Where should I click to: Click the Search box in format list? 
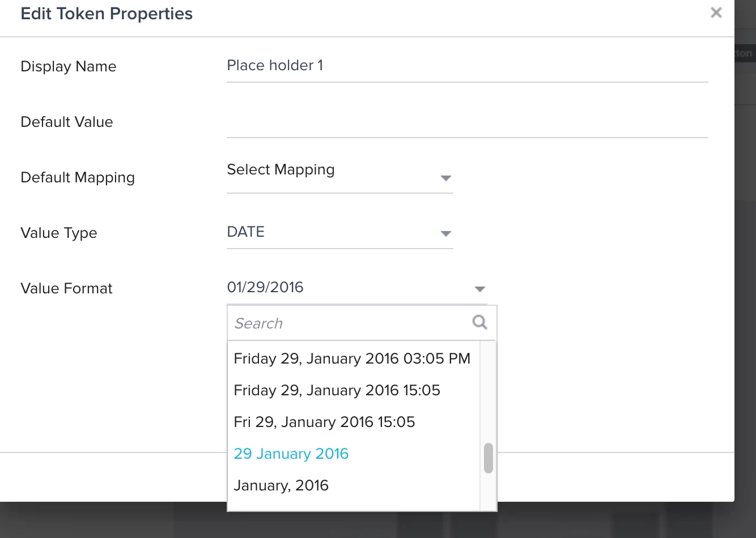tap(362, 323)
